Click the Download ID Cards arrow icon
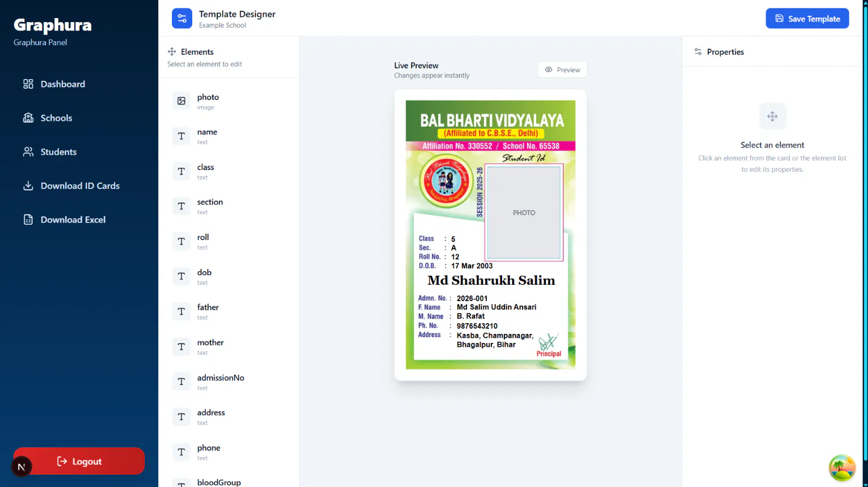 28,186
